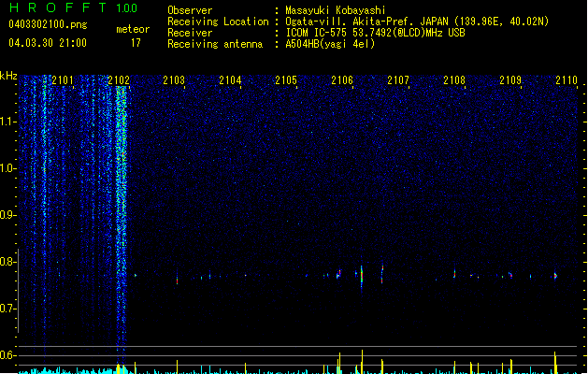Click the 0.6 kHz frequency tick label

click(x=7, y=355)
